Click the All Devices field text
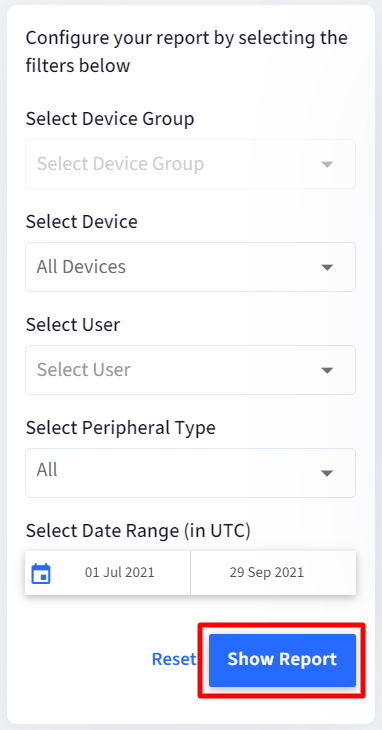The height and width of the screenshot is (730, 382). point(81,267)
